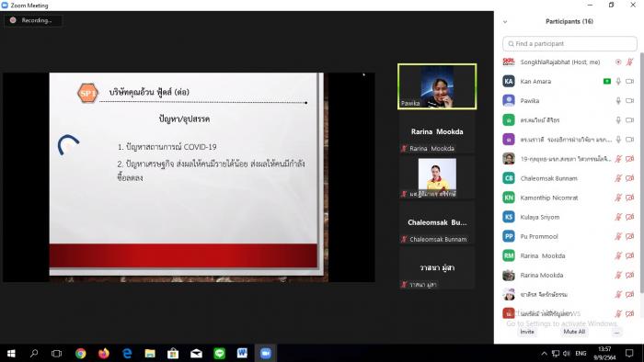Click the participants panel scrollbar
The image size is (644, 362).
pos(641,172)
